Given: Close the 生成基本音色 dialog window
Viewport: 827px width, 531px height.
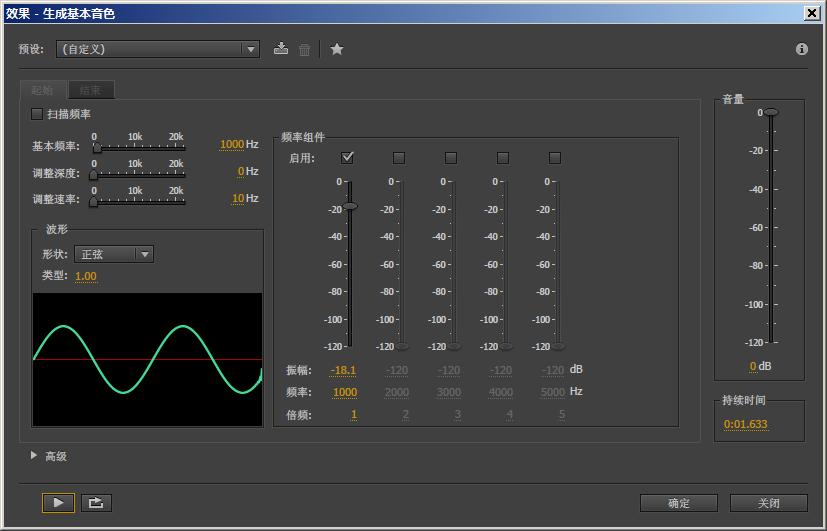Looking at the screenshot, I should [812, 13].
